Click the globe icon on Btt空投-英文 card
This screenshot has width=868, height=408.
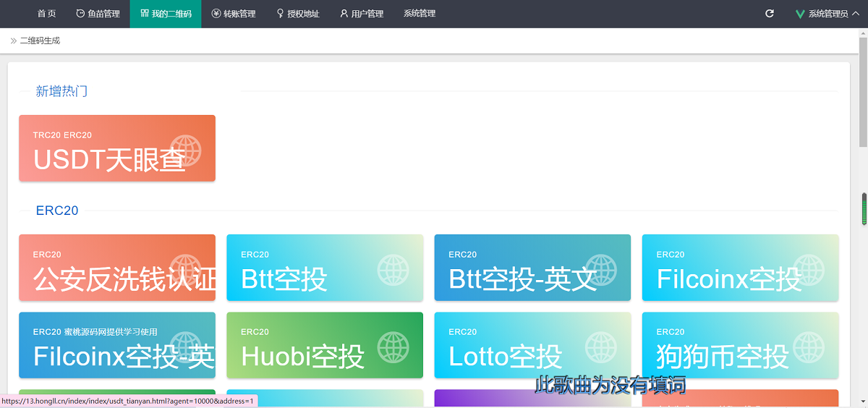pyautogui.click(x=600, y=270)
